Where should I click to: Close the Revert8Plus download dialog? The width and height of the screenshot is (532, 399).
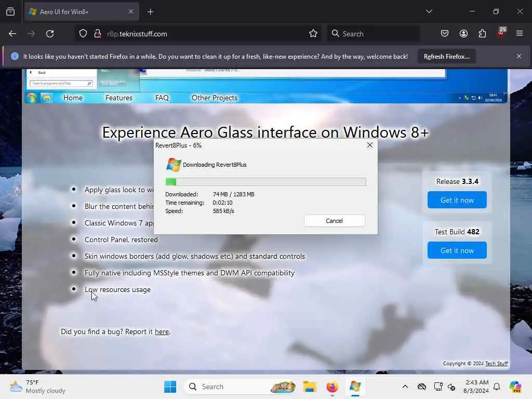click(x=370, y=145)
